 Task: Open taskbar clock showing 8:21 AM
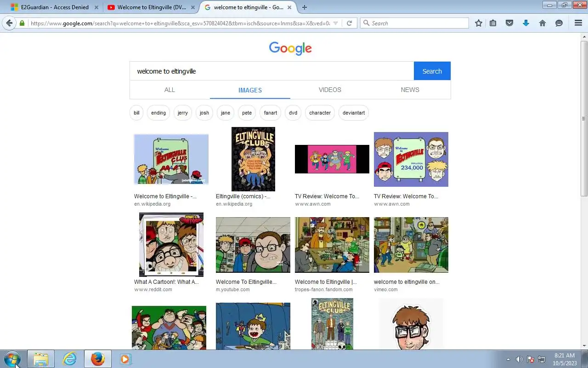click(565, 359)
